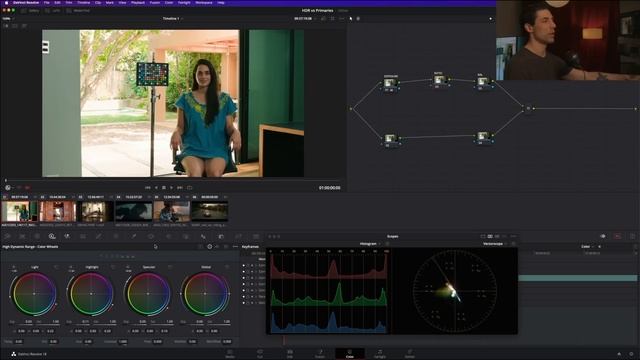Screen dimensions: 640x360
Task: Open the Camera Raw palette
Action: click(7, 236)
